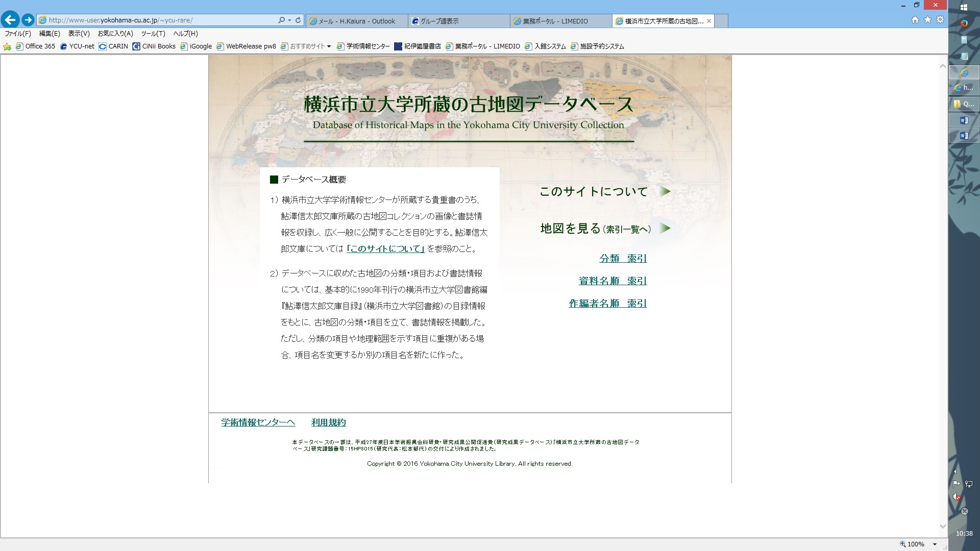The image size is (980, 551).
Task: Open Internet Explorer home page icon
Action: [x=915, y=19]
